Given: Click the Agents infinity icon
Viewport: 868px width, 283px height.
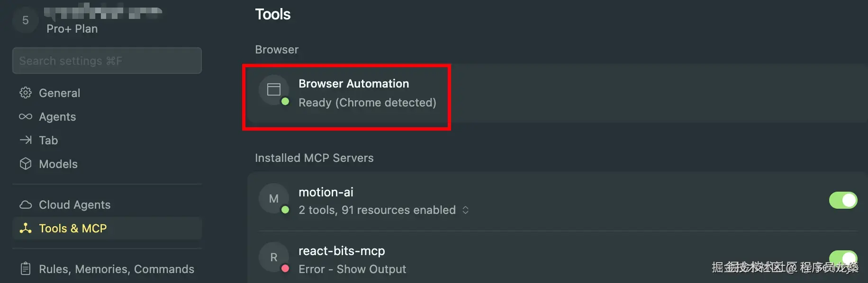Looking at the screenshot, I should (x=26, y=116).
